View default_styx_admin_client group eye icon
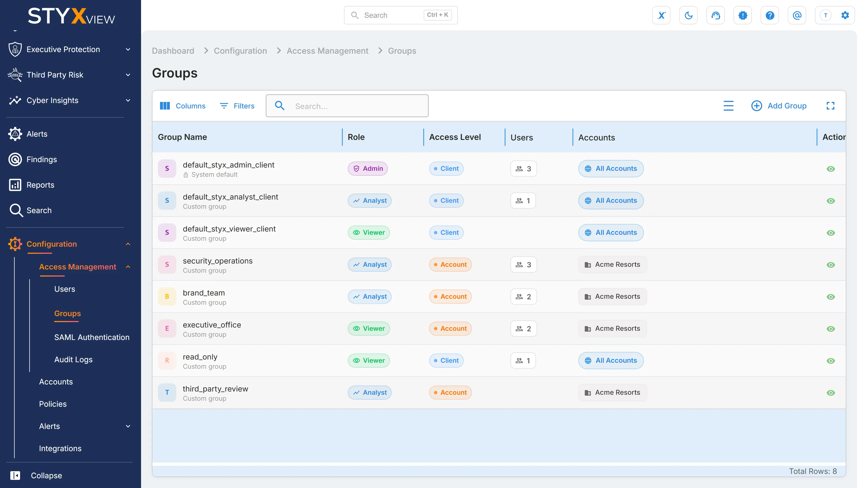Viewport: 868px width, 488px height. click(x=831, y=169)
